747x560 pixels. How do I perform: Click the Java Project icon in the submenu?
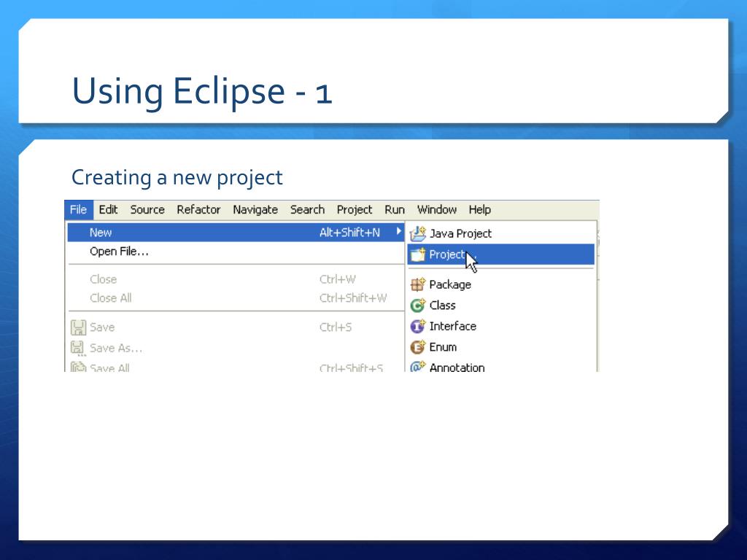(x=418, y=233)
